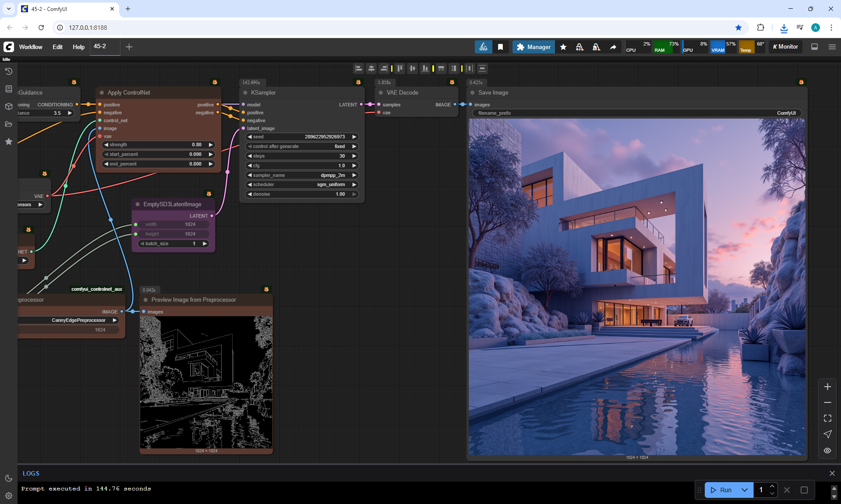841x504 pixels.
Task: Click the Run button
Action: coord(722,490)
